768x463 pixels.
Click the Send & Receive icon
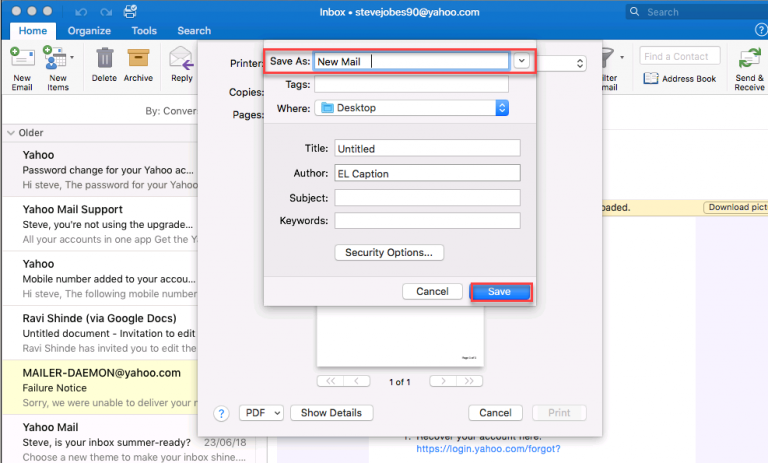point(749,58)
